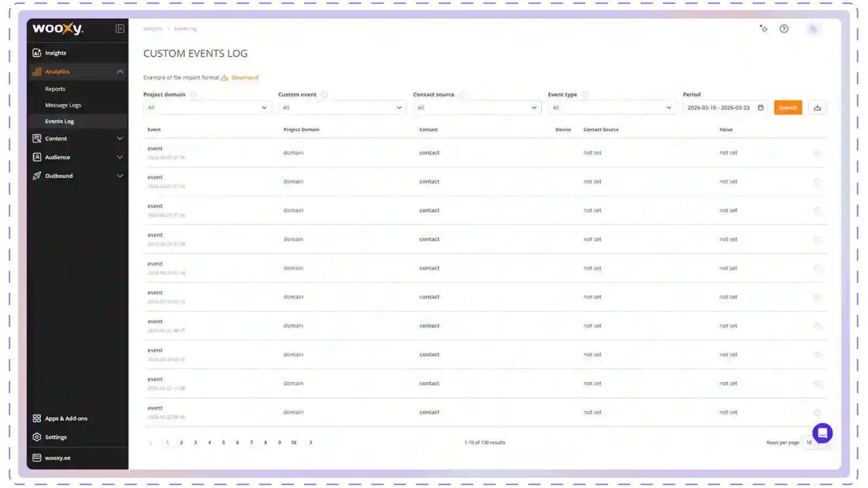Open Reports under Analytics

55,89
